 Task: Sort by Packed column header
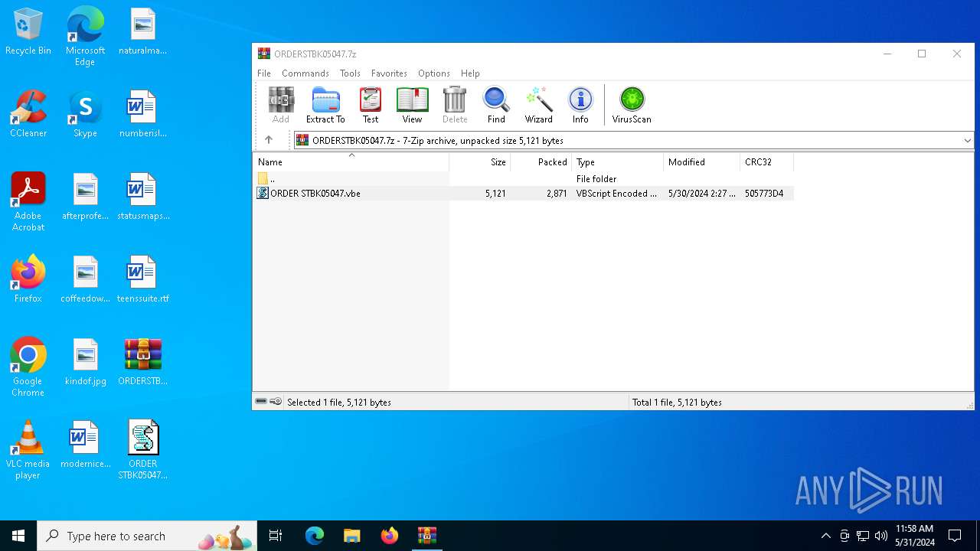(541, 162)
